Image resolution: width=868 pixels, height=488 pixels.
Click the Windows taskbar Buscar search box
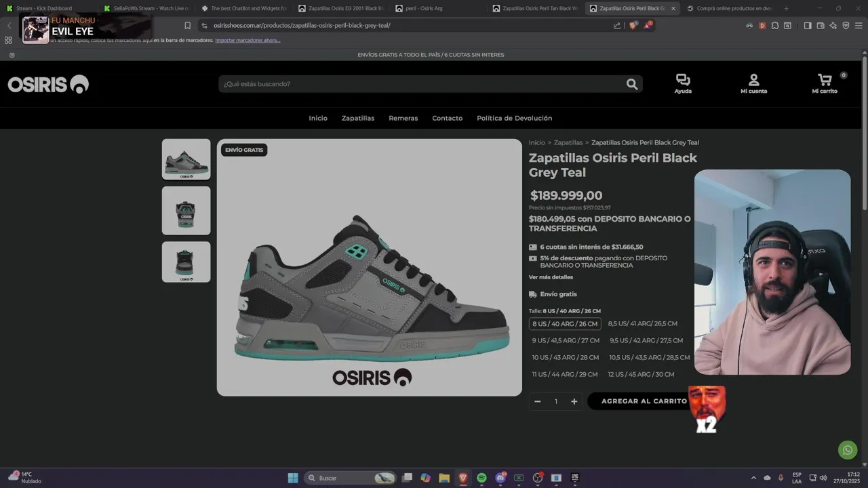[349, 478]
